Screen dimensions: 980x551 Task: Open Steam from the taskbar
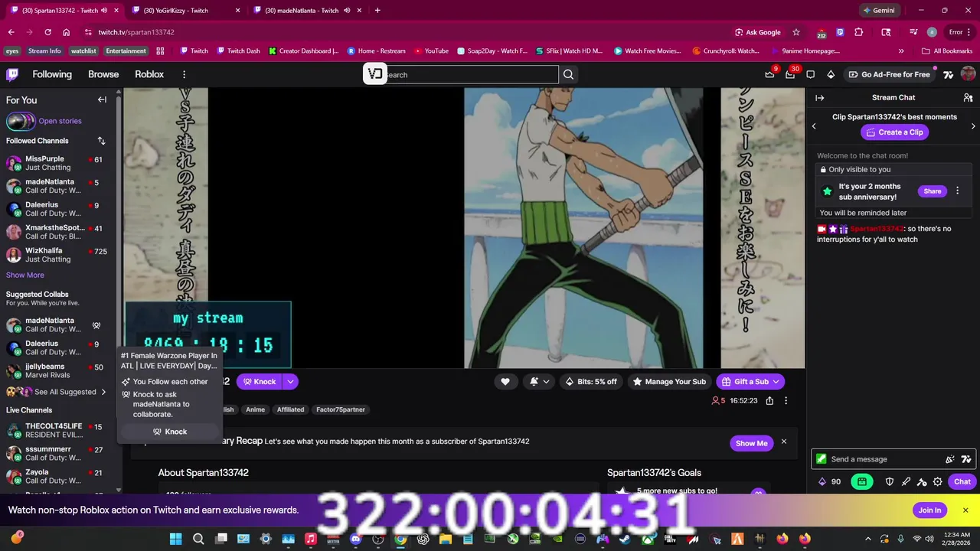click(625, 539)
